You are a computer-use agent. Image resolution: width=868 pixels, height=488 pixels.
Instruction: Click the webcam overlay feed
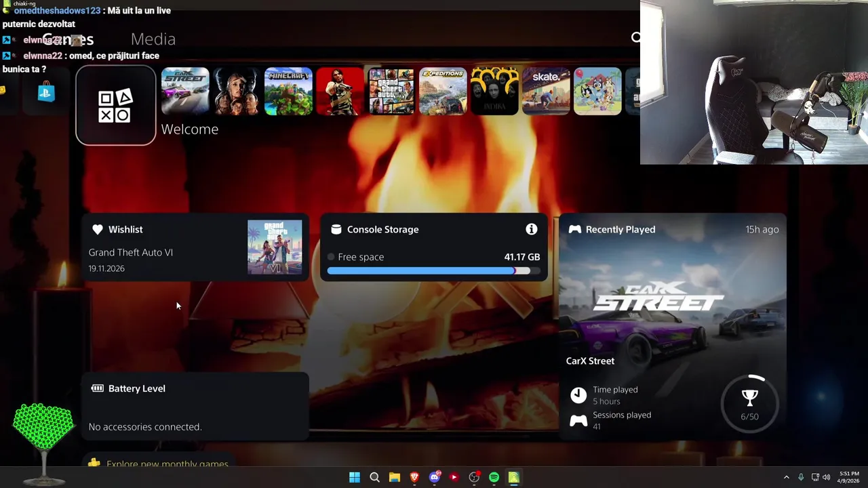click(x=754, y=82)
